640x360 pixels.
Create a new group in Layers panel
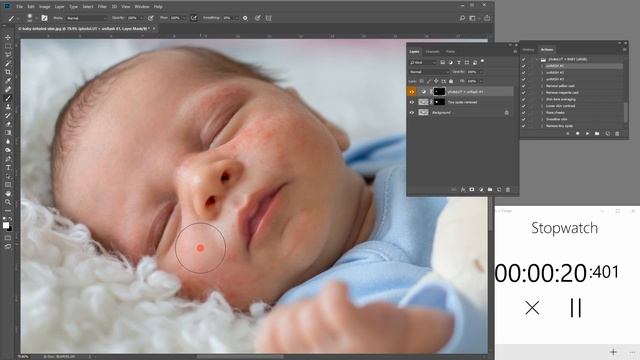point(490,189)
